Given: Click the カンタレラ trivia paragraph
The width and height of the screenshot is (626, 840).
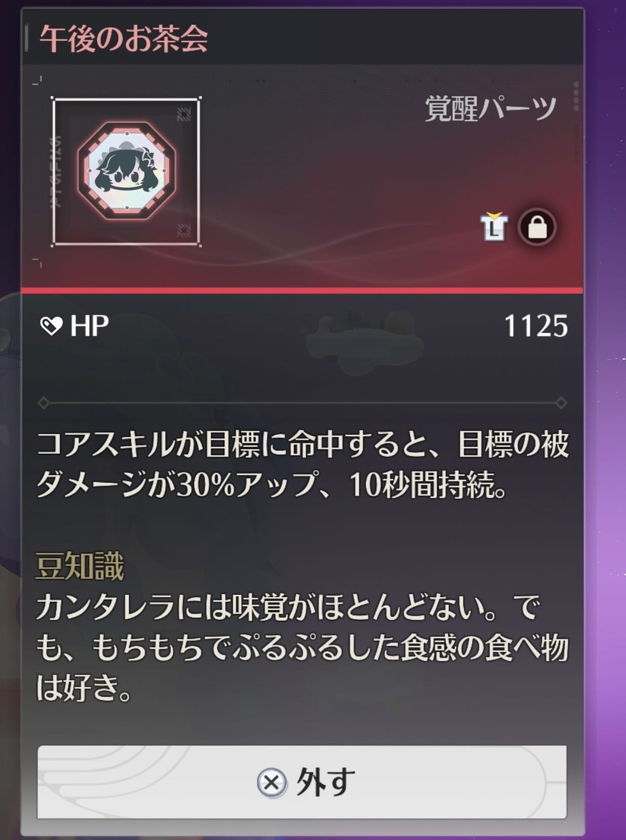Looking at the screenshot, I should pyautogui.click(x=302, y=648).
